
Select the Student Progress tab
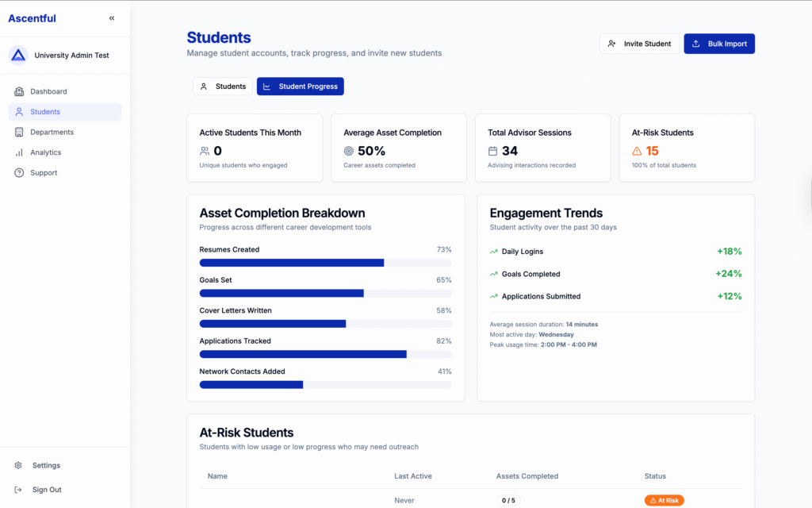[300, 87]
